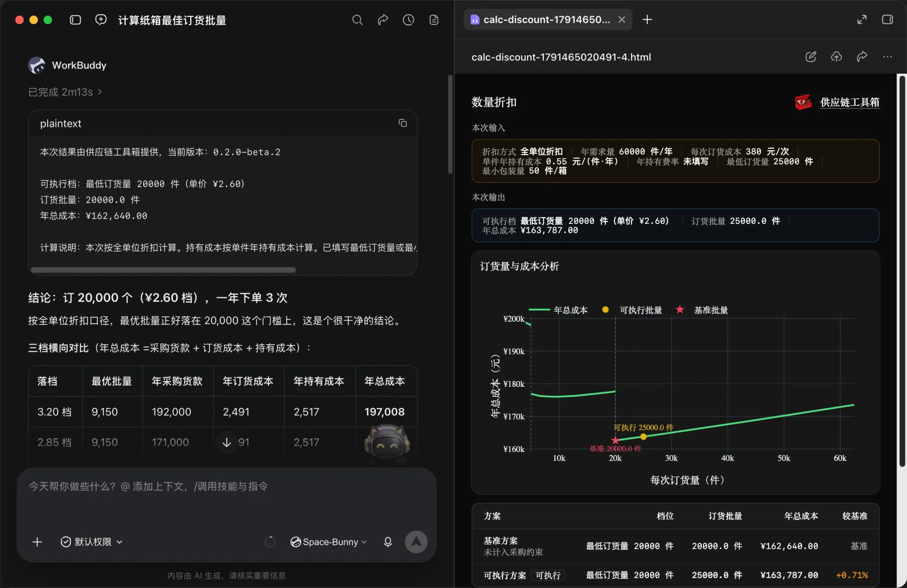Screen dimensions: 907x588
Task: Click the 年持有成本 column header
Action: tap(319, 381)
